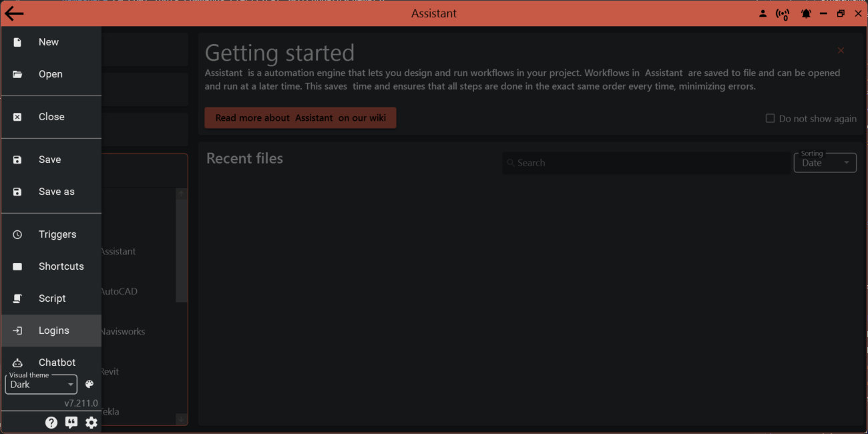Viewport: 868px width, 434px height.
Task: Open the help question mark icon
Action: pyautogui.click(x=51, y=422)
